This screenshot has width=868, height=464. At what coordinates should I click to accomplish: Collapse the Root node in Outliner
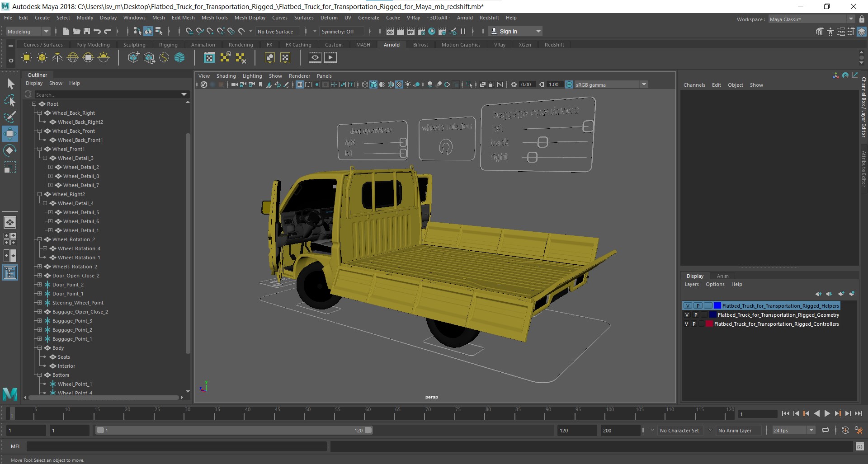click(34, 104)
